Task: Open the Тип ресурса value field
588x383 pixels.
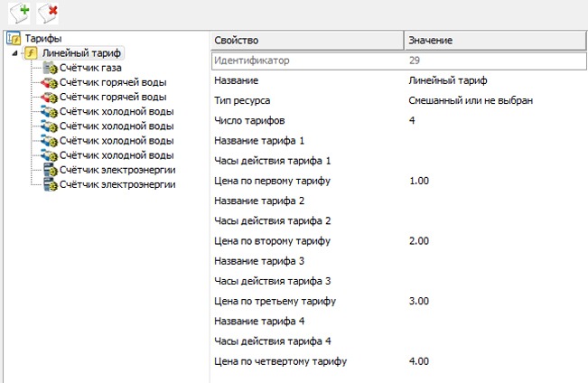Action: pos(470,100)
